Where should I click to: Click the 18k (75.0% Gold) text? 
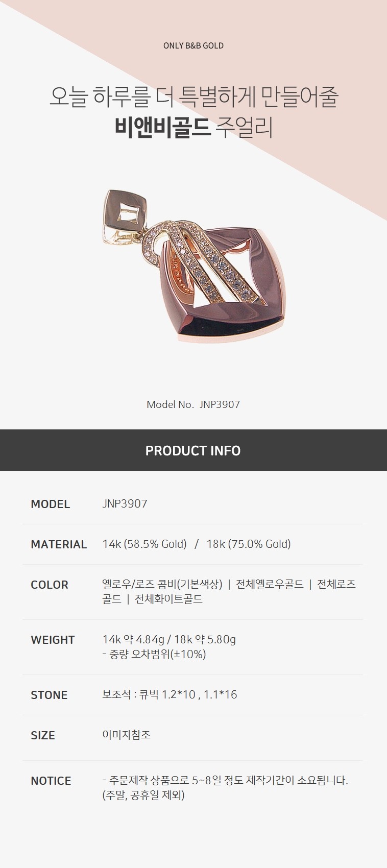[249, 544]
